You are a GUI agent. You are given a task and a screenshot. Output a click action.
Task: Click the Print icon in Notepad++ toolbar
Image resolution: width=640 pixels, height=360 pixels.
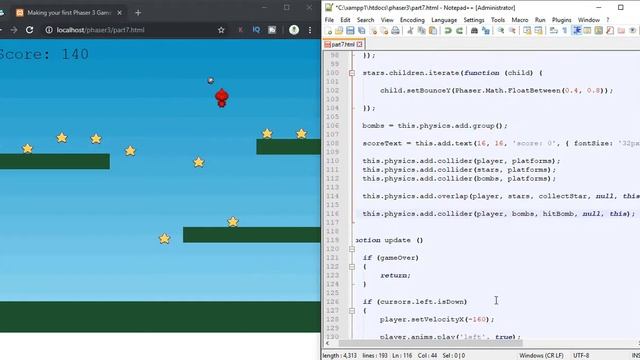395,31
